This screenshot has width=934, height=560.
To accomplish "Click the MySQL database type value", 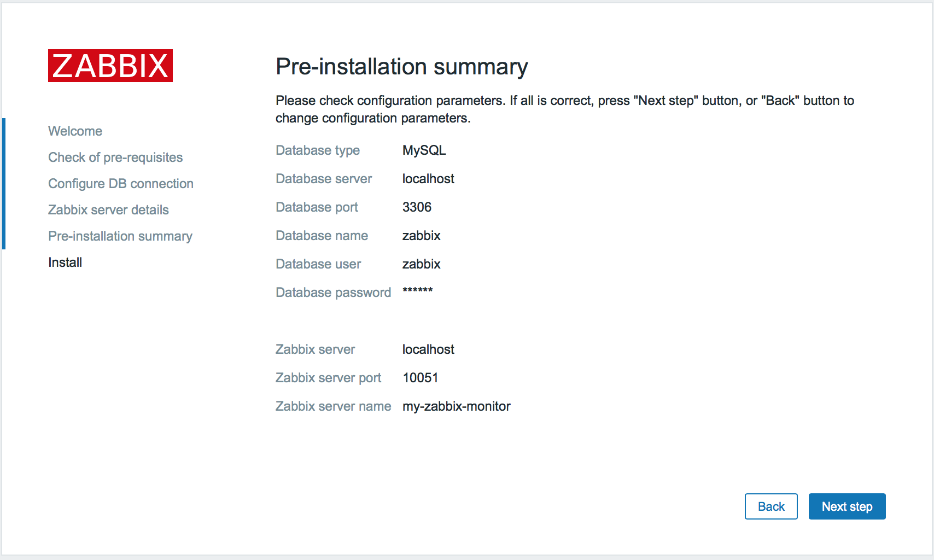I will tap(424, 150).
